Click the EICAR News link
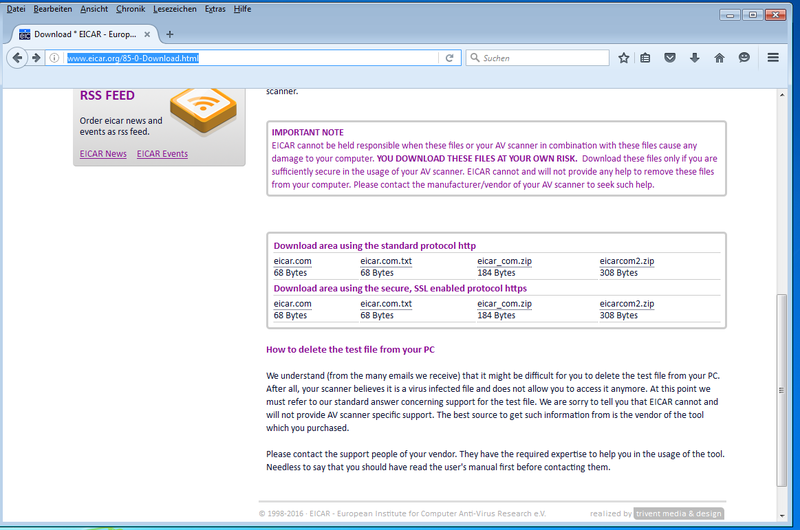800x530 pixels. pos(103,154)
